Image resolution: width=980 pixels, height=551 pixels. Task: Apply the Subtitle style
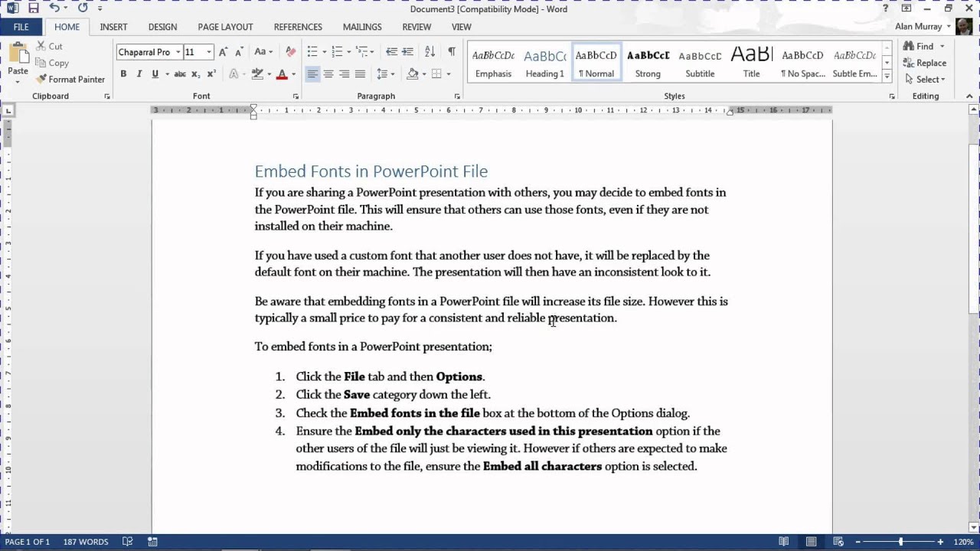(x=700, y=63)
